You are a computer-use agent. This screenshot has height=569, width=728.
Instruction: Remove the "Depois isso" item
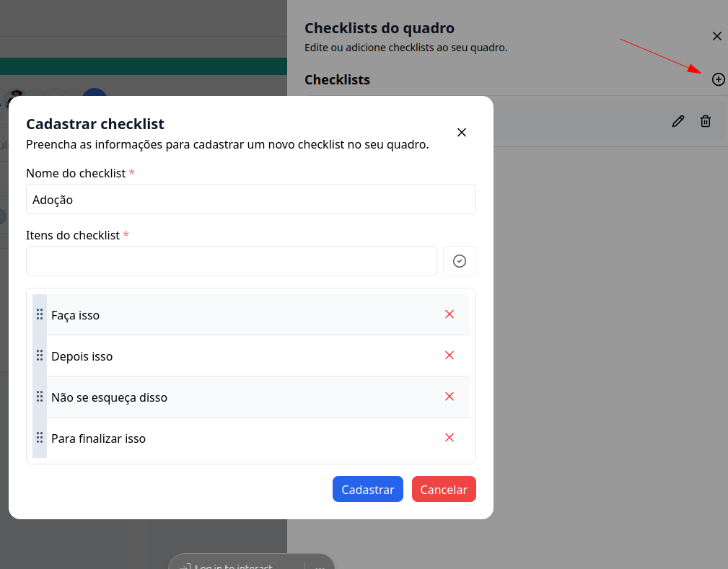pyautogui.click(x=449, y=356)
